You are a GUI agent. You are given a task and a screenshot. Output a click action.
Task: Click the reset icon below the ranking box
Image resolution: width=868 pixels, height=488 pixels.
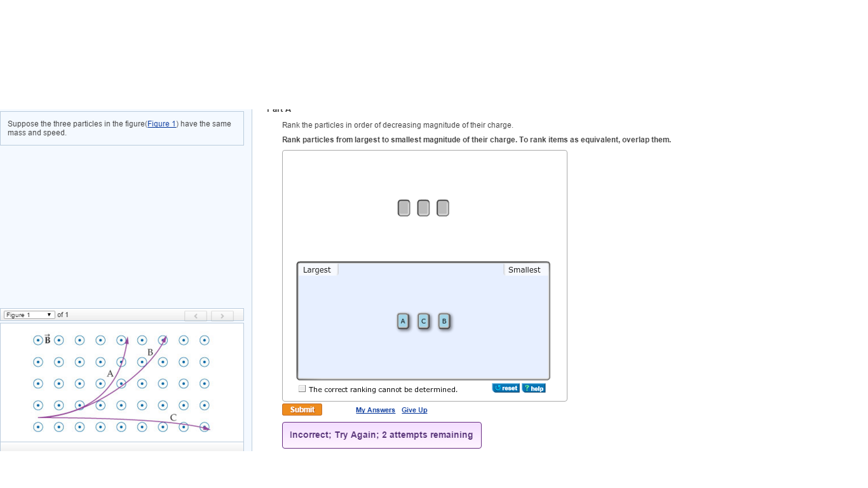point(505,388)
